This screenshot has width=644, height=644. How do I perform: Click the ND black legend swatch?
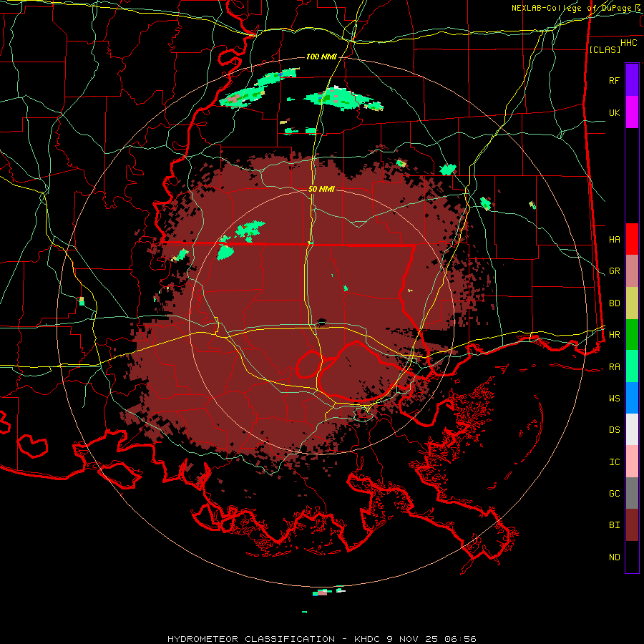click(632, 557)
